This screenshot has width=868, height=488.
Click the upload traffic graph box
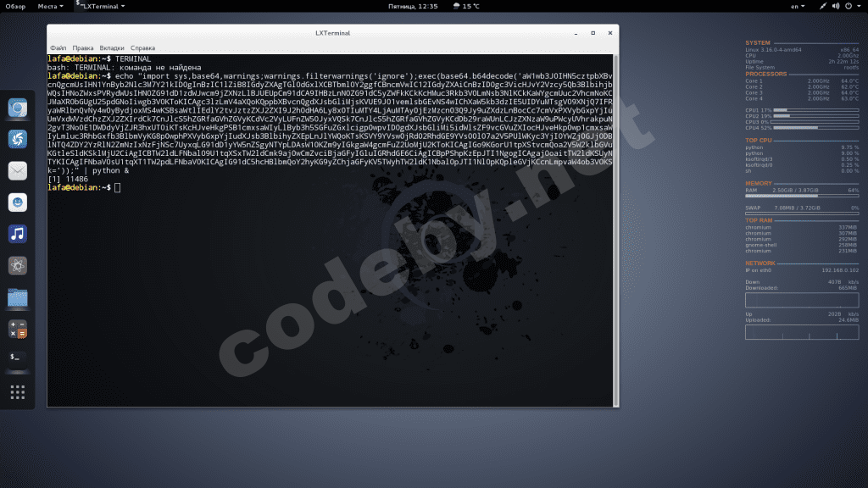[802, 332]
